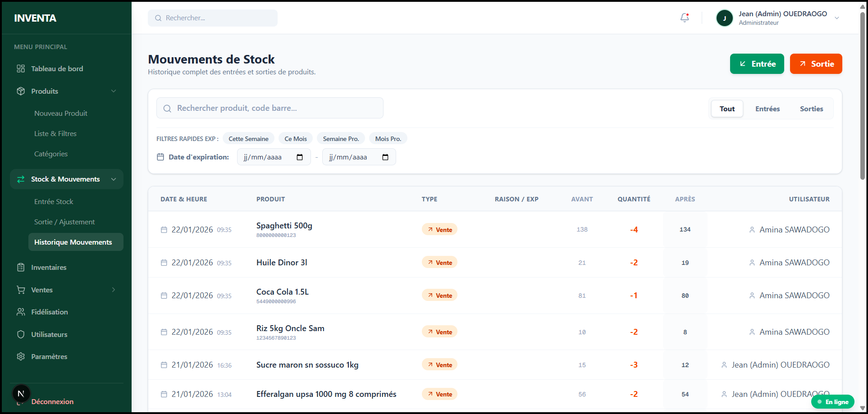Open calendar picker of second expiration date
868x414 pixels.
(385, 157)
